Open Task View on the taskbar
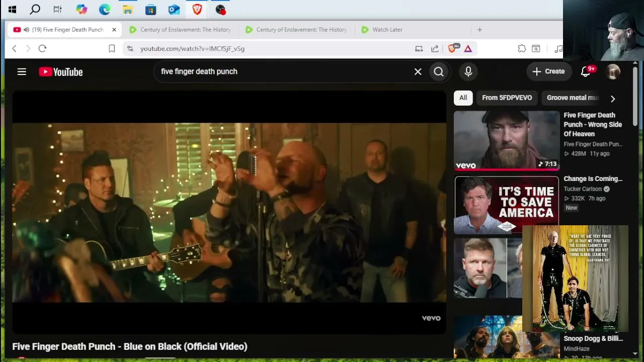This screenshot has height=362, width=644. click(x=57, y=9)
